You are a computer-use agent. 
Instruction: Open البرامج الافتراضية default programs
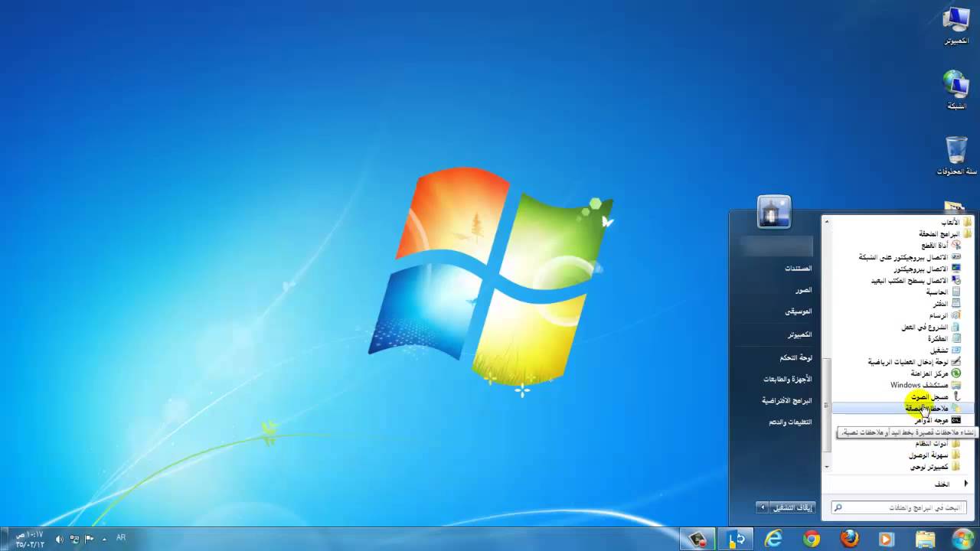click(786, 400)
